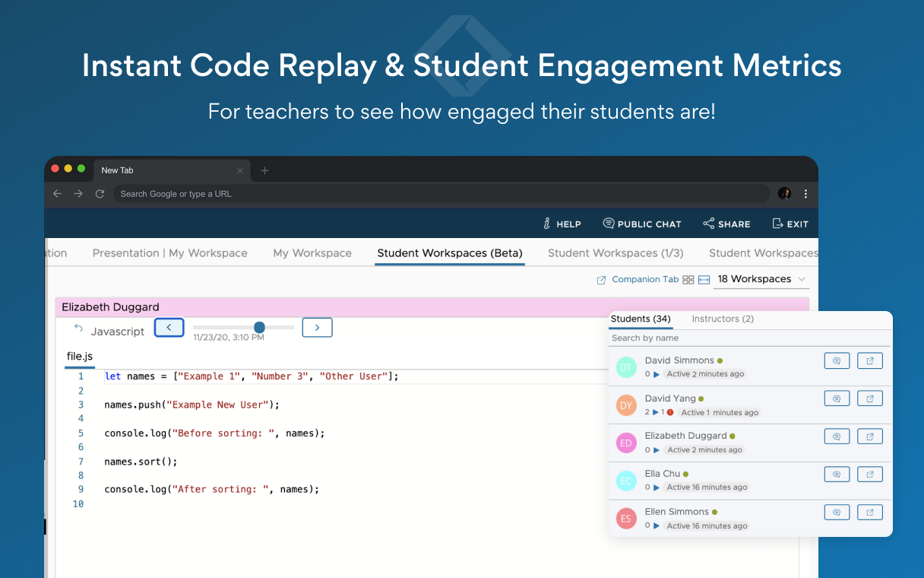The width and height of the screenshot is (924, 578).
Task: Click 'Active 1 minutes ago' badge
Action: (719, 412)
